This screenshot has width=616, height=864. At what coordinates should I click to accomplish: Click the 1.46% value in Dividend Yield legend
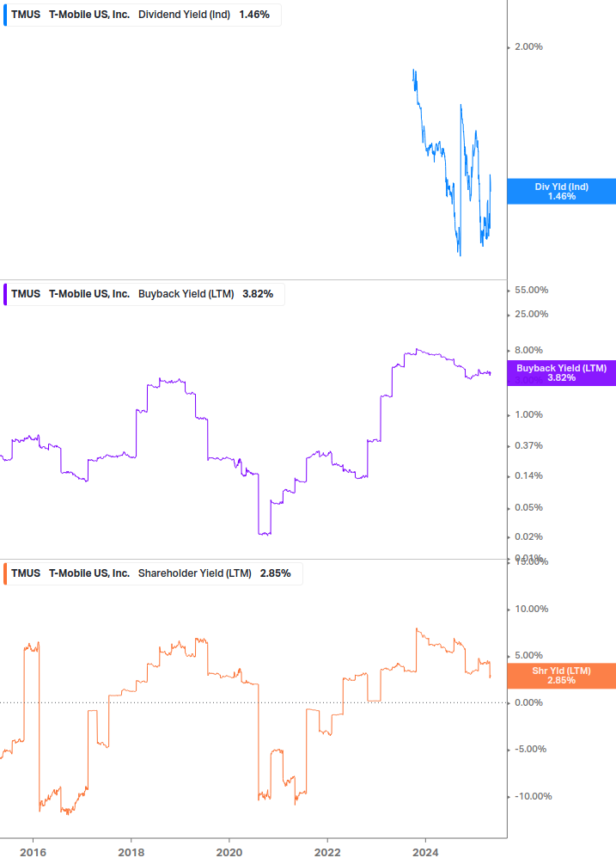point(254,15)
